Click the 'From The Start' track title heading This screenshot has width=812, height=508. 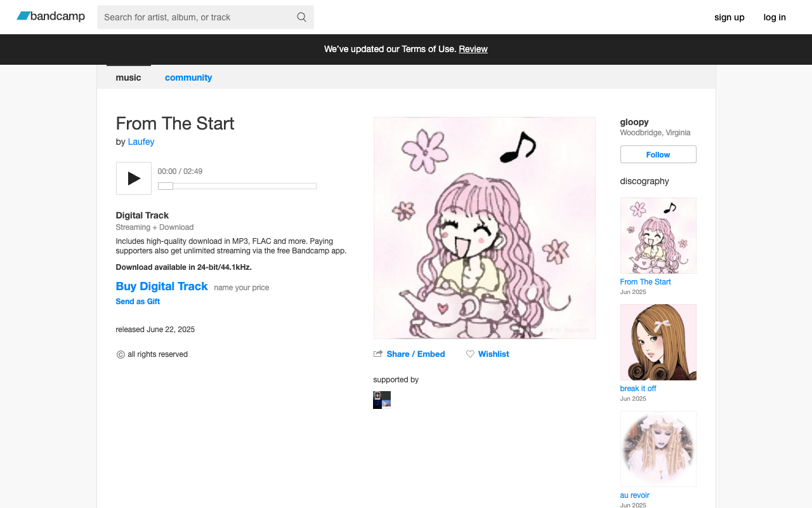coord(175,123)
